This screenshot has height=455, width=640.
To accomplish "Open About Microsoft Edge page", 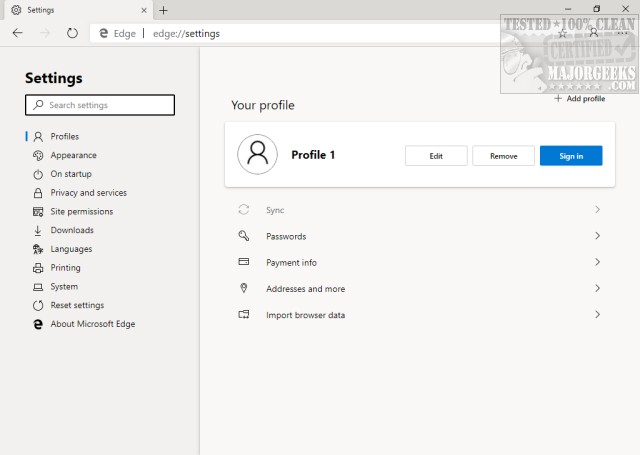I will (x=92, y=324).
